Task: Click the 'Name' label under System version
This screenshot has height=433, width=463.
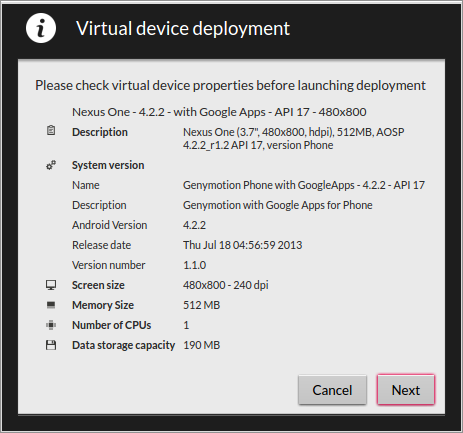Action: coord(86,185)
